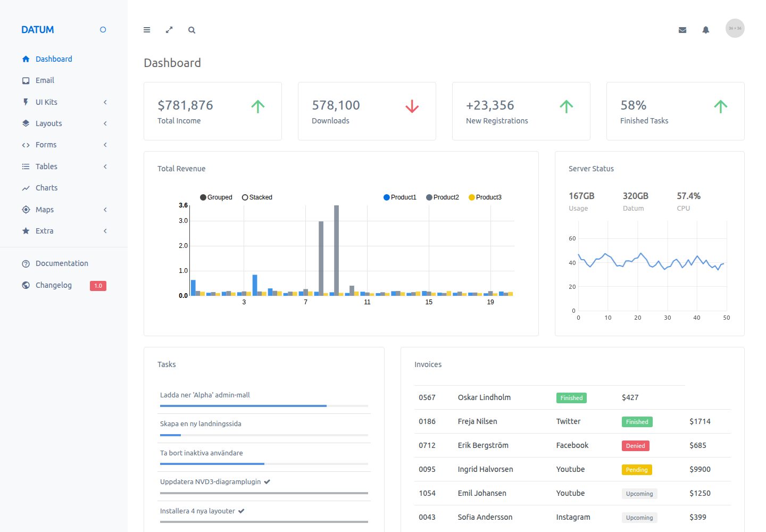Select the Grouped chart mode
766x532 pixels.
(x=216, y=197)
